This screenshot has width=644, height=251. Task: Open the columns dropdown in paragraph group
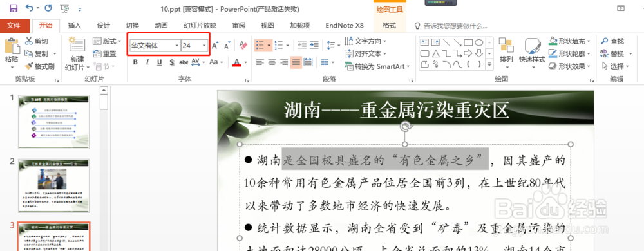pyautogui.click(x=327, y=62)
